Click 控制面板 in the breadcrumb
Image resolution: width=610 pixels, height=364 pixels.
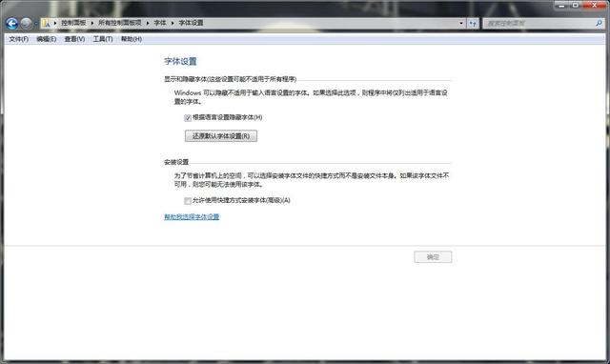coord(73,23)
